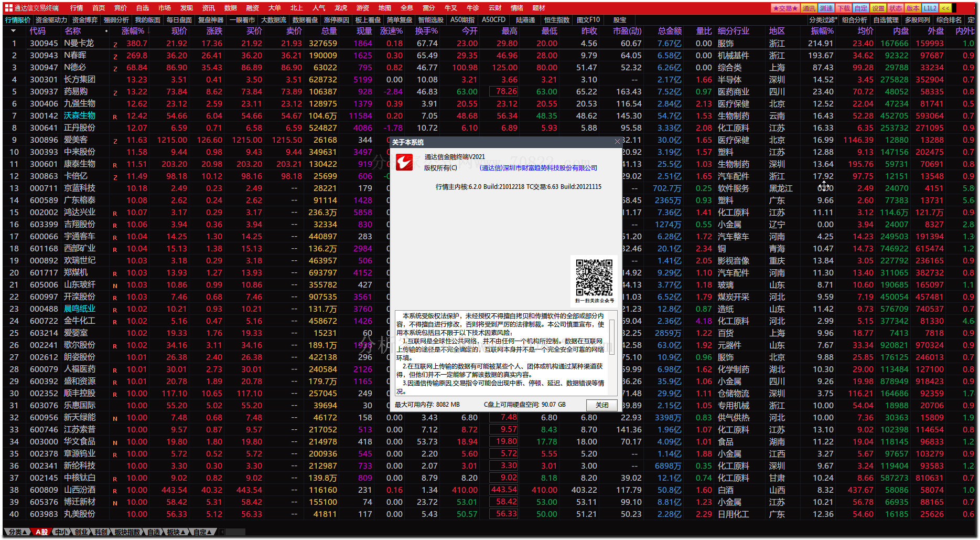Switch to 复盘神器 tab
Screen dimensions: 980x540
pyautogui.click(x=211, y=20)
